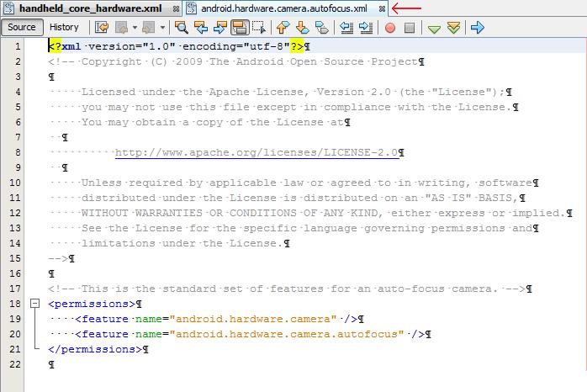
Task: Open the Apache LICENSE-2.0 link
Action: (x=256, y=152)
